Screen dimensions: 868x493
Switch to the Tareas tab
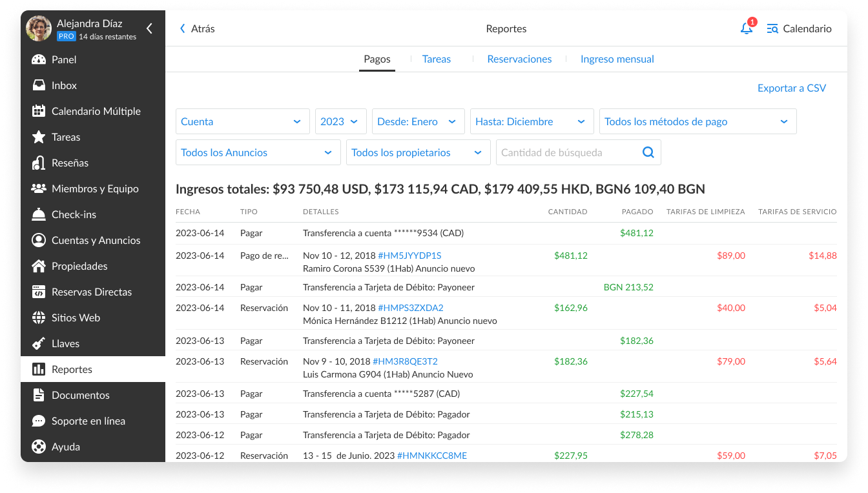pyautogui.click(x=437, y=59)
